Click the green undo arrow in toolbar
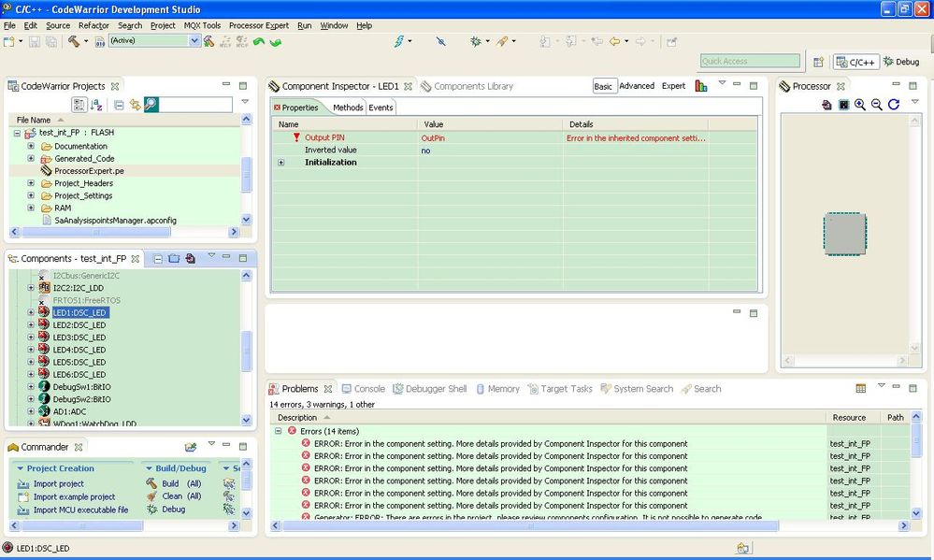 point(259,42)
